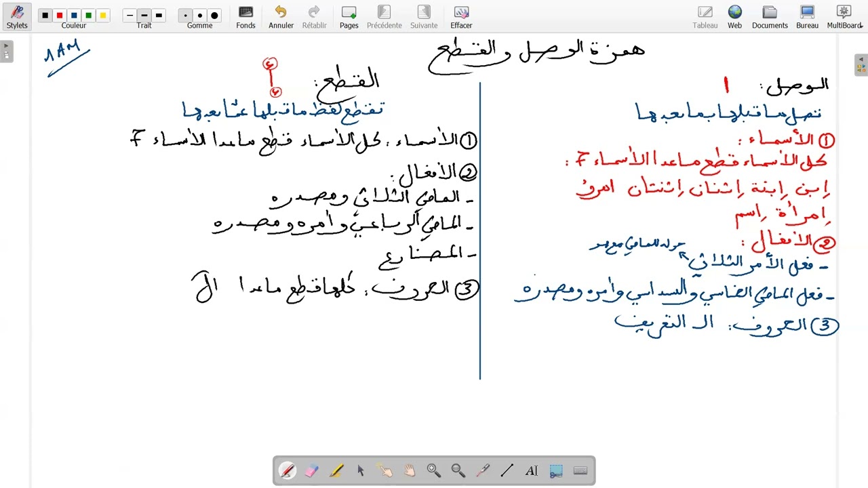Screen dimensions: 868x488
Task: Choose the green pen color
Action: pyautogui.click(x=88, y=15)
